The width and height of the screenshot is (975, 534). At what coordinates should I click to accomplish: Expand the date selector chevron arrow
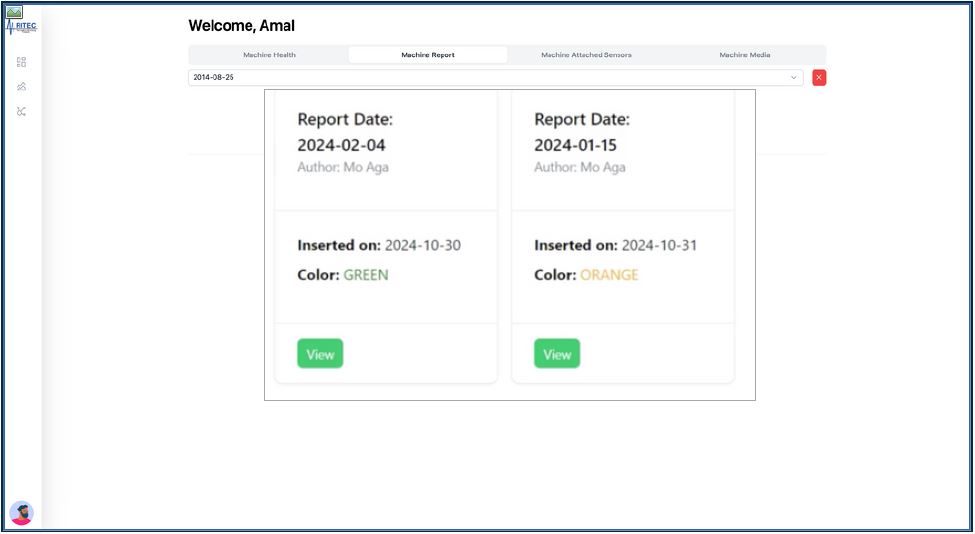[794, 77]
